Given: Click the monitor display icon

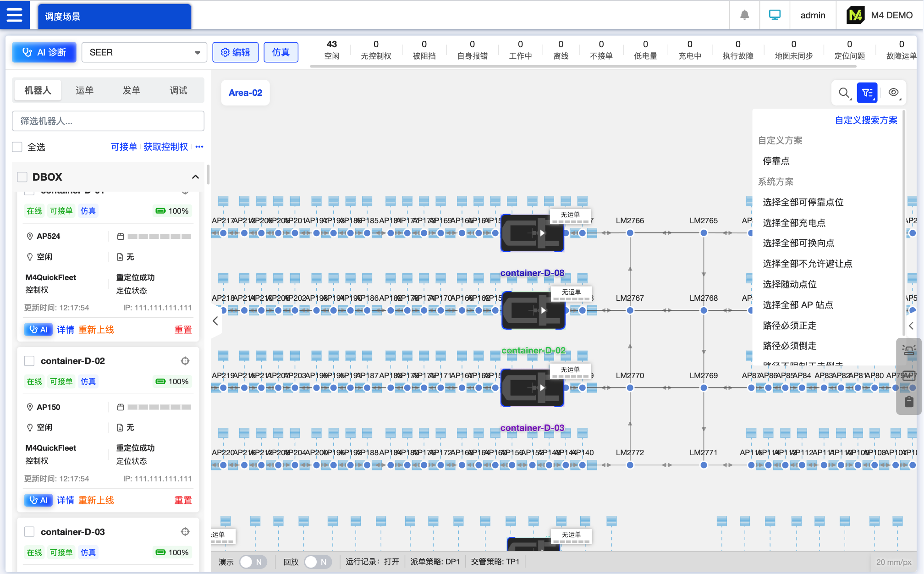Looking at the screenshot, I should pos(775,15).
